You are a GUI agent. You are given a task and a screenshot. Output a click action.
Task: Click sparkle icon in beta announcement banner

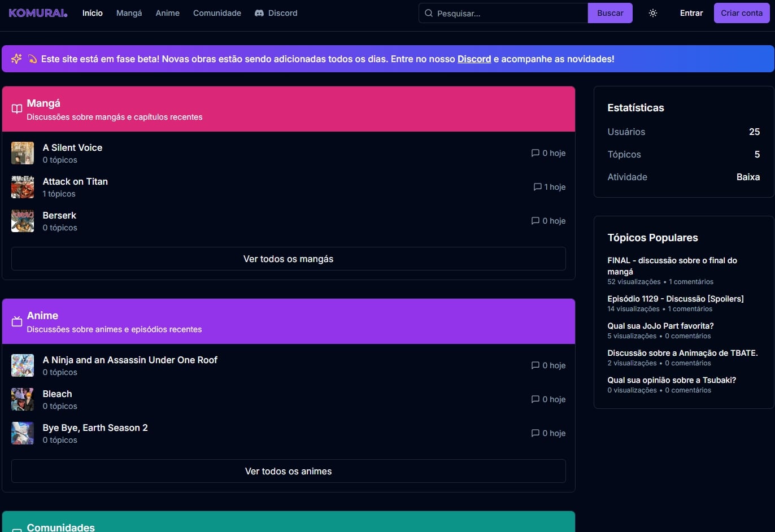coord(16,59)
